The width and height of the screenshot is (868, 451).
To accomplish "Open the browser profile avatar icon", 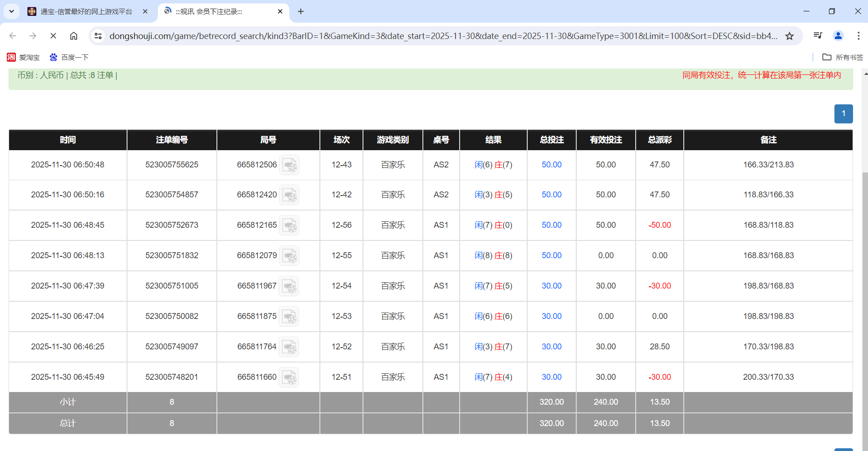I will point(838,36).
